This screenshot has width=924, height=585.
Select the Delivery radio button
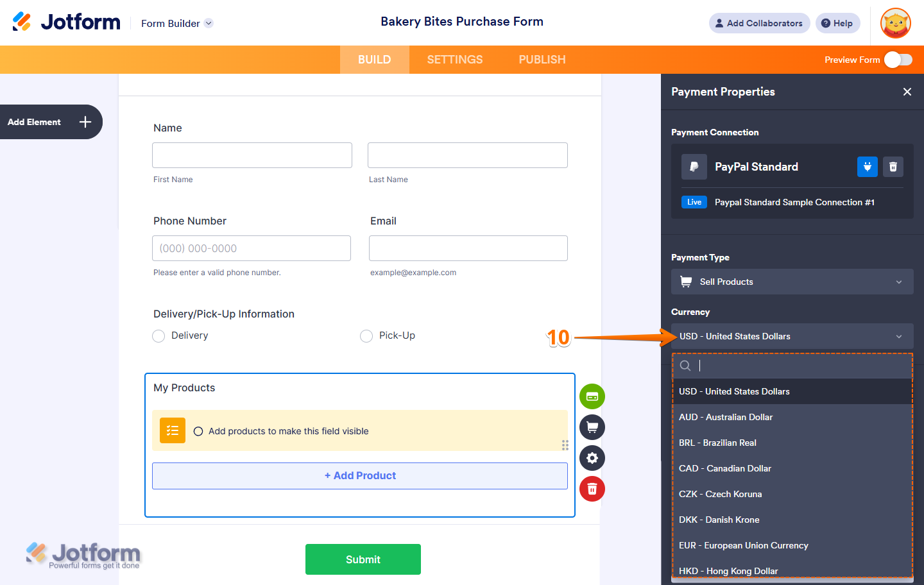tap(158, 335)
